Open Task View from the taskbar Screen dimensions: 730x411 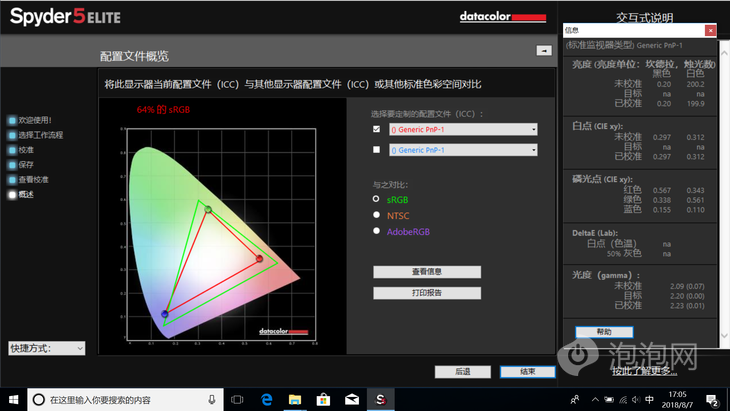pos(237,399)
